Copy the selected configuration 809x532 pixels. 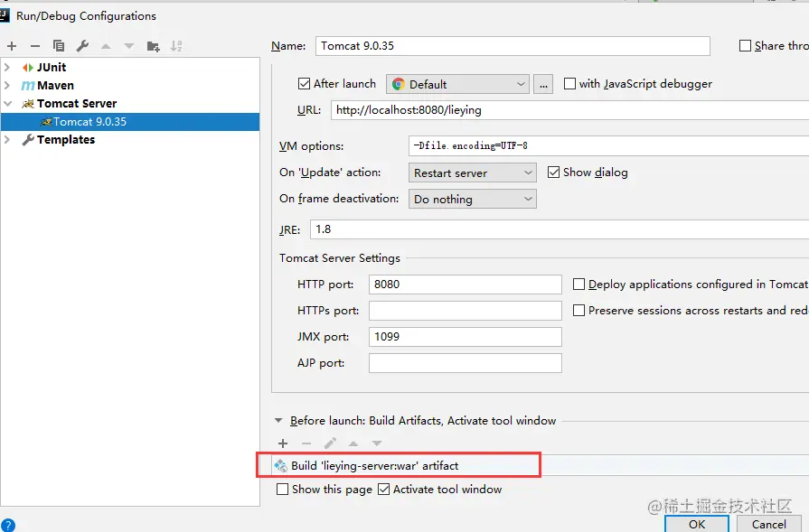[x=59, y=46]
